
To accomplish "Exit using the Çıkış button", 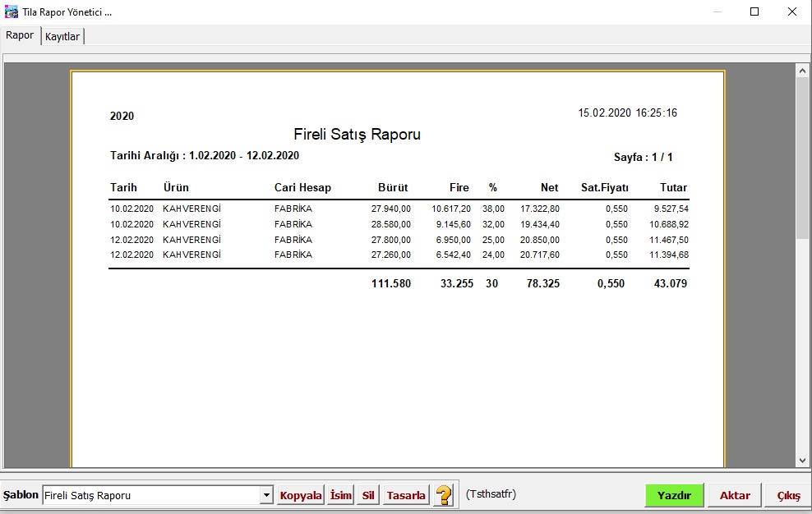I will pyautogui.click(x=788, y=495).
